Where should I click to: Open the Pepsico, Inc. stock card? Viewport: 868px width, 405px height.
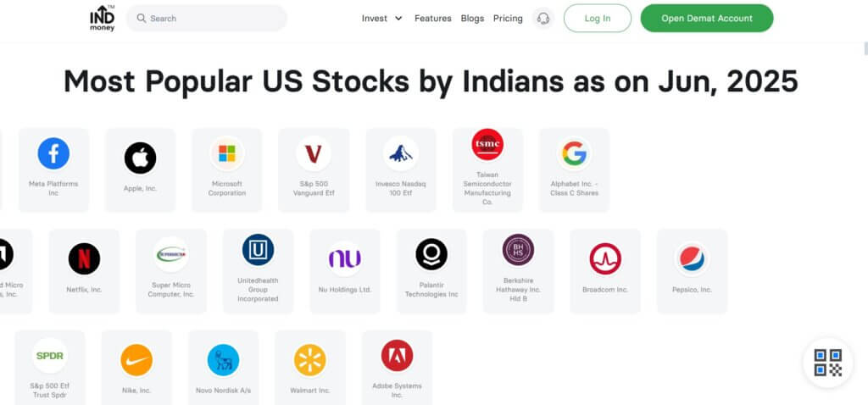click(x=692, y=271)
